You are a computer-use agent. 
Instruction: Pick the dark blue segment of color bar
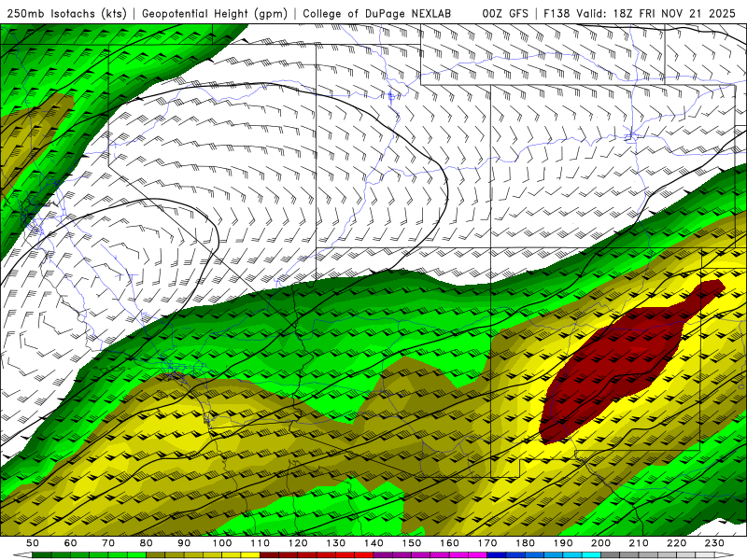point(497,555)
